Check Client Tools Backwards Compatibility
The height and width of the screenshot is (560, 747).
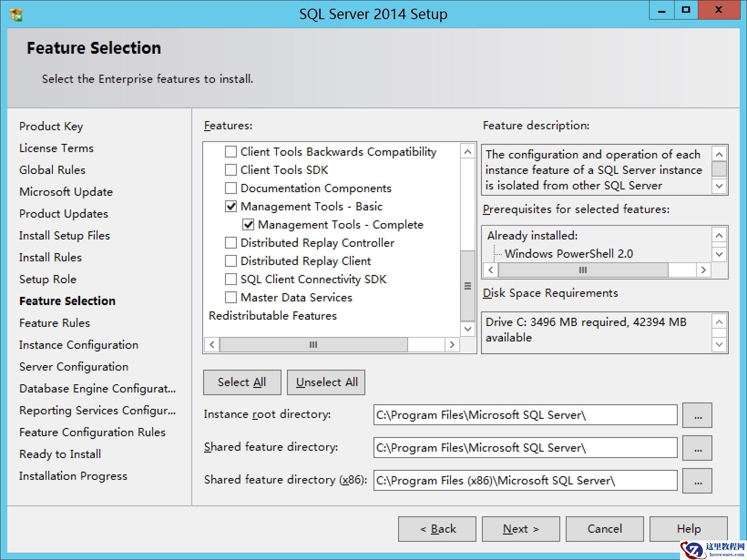(231, 152)
